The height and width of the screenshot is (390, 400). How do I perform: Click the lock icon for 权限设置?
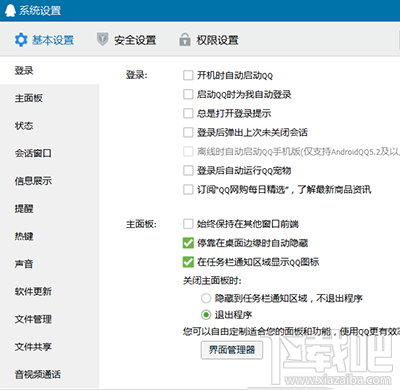[185, 39]
